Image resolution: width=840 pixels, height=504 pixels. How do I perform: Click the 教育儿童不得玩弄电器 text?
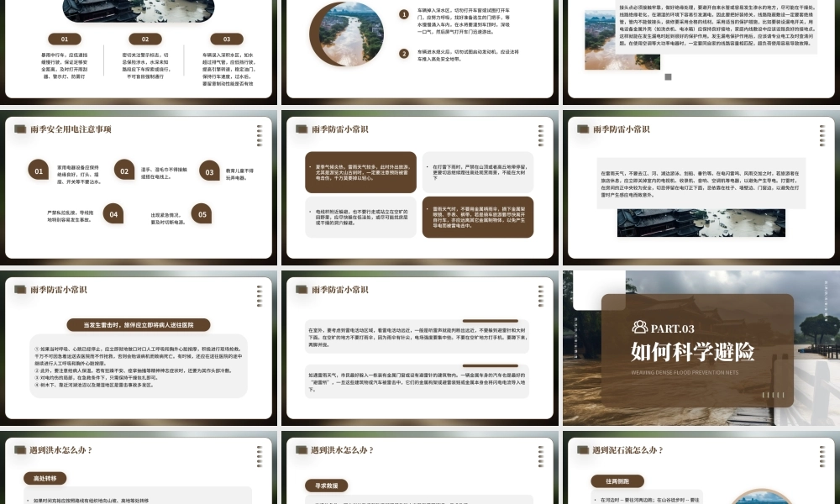(239, 174)
